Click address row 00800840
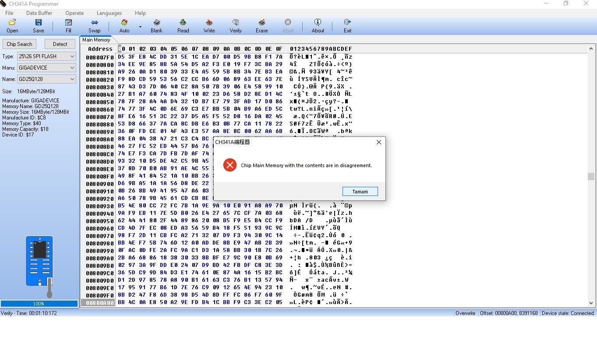Viewport: 597px width, 364px height. click(x=100, y=94)
